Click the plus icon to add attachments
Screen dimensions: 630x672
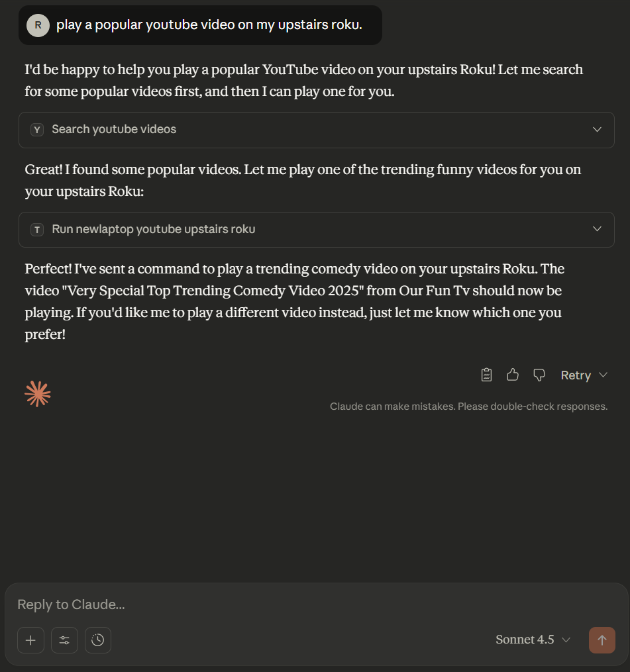pos(30,640)
